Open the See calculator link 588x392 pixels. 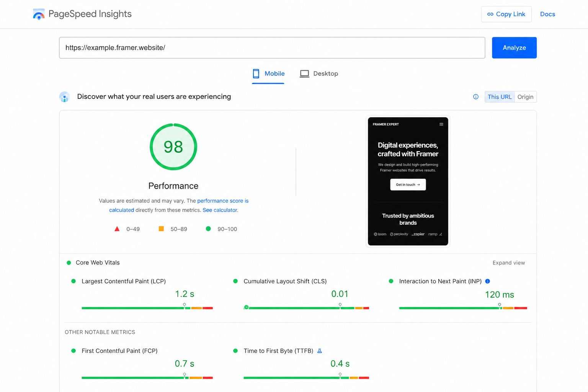[x=220, y=210]
